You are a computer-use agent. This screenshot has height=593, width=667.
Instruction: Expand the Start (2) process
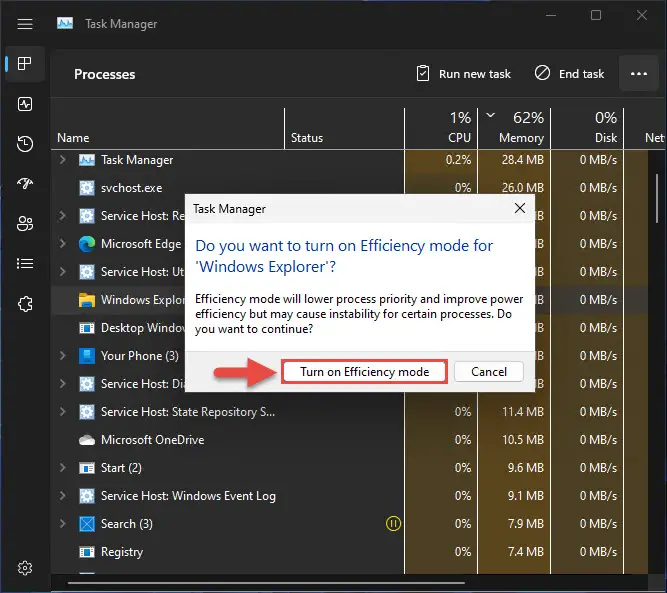point(63,468)
